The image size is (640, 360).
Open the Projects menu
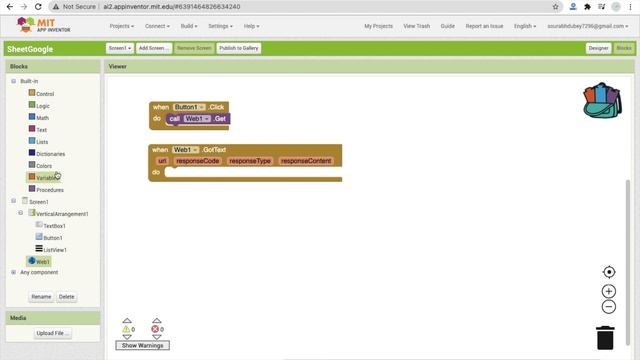122,26
